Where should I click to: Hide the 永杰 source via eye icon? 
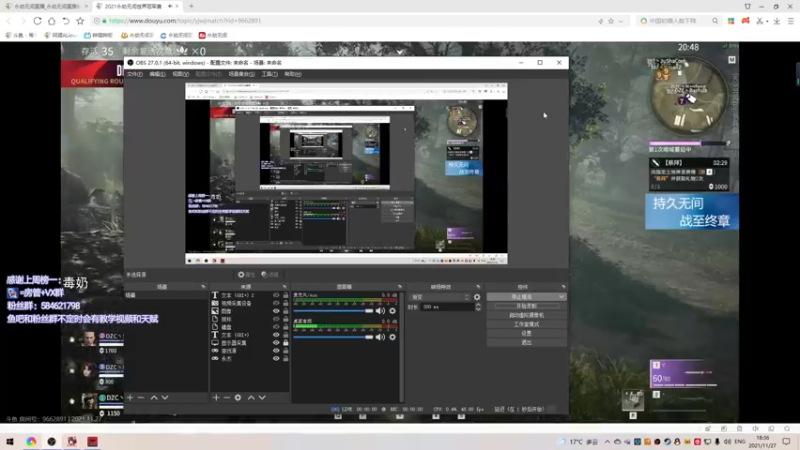click(x=276, y=358)
